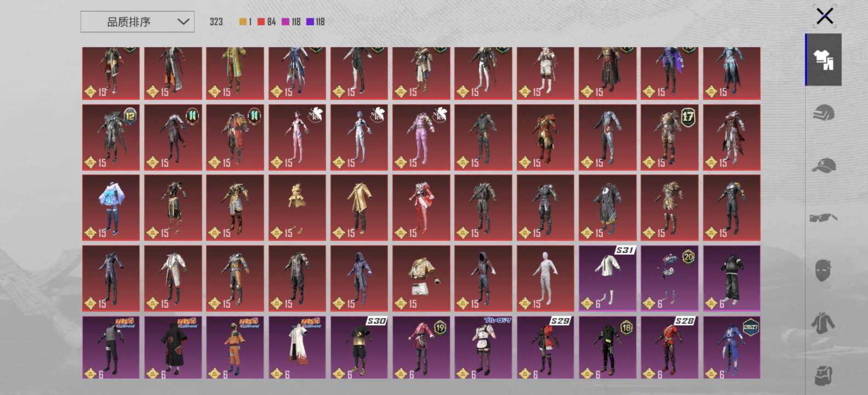Select the ブルーロック branded maid outfit
The image size is (868, 395).
(x=483, y=348)
